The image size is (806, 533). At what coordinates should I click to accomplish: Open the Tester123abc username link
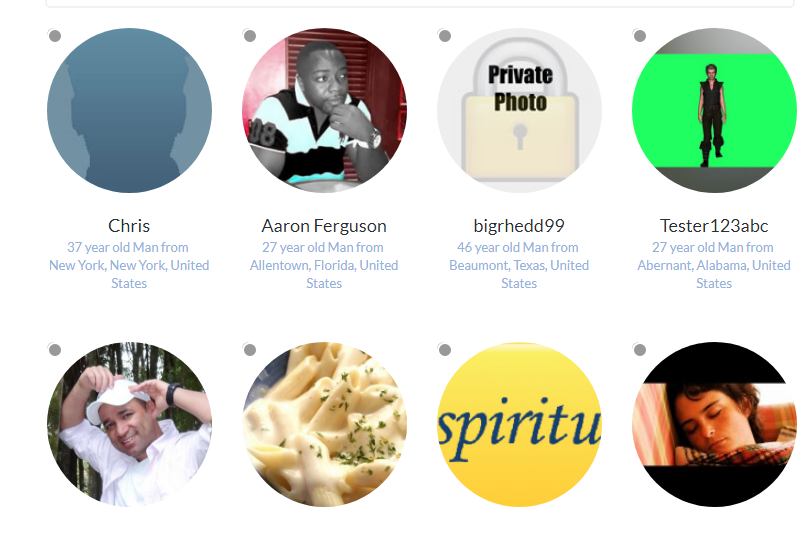point(714,226)
